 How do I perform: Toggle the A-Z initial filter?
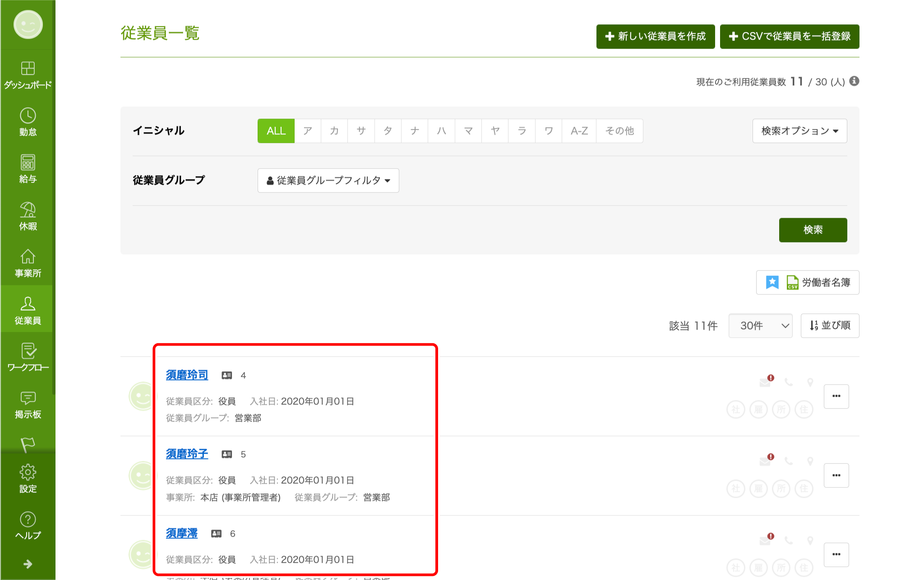click(x=579, y=131)
